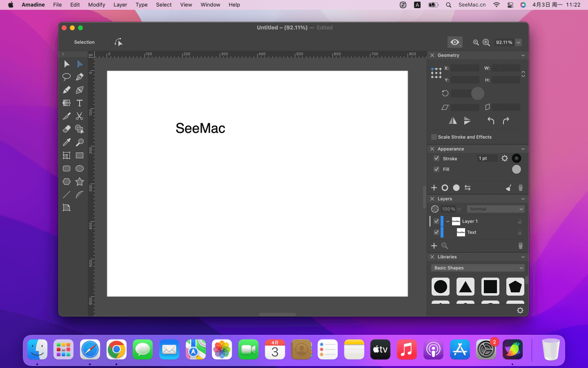This screenshot has height=368, width=588.
Task: Select the Star shape tool
Action: (x=80, y=182)
